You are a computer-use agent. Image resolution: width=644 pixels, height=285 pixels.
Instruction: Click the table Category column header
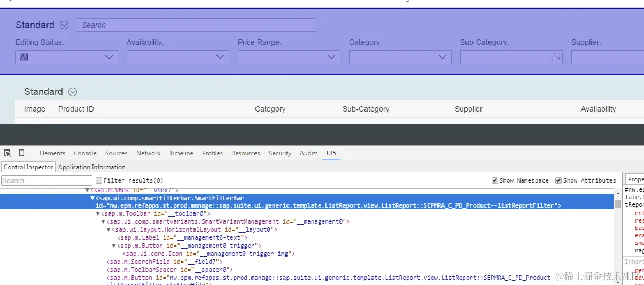tap(270, 109)
